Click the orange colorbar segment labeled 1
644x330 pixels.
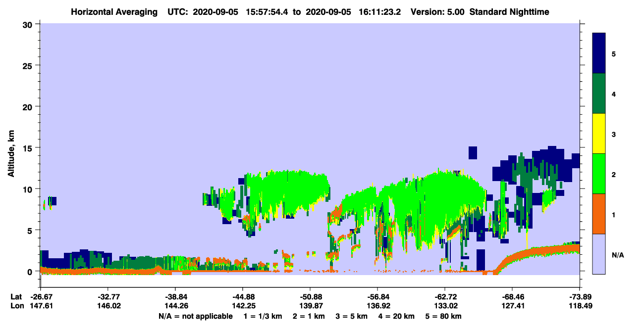[599, 214]
